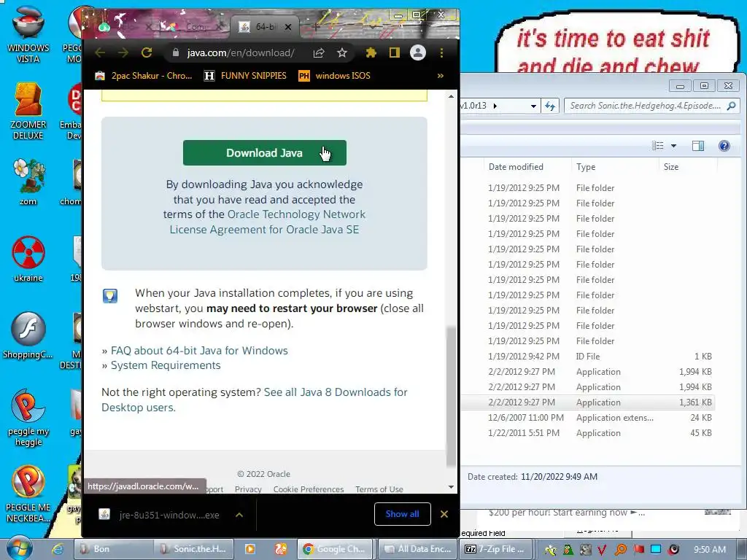This screenshot has height=560, width=747.
Task: Open the Chrome three-dot menu
Action: (x=441, y=52)
